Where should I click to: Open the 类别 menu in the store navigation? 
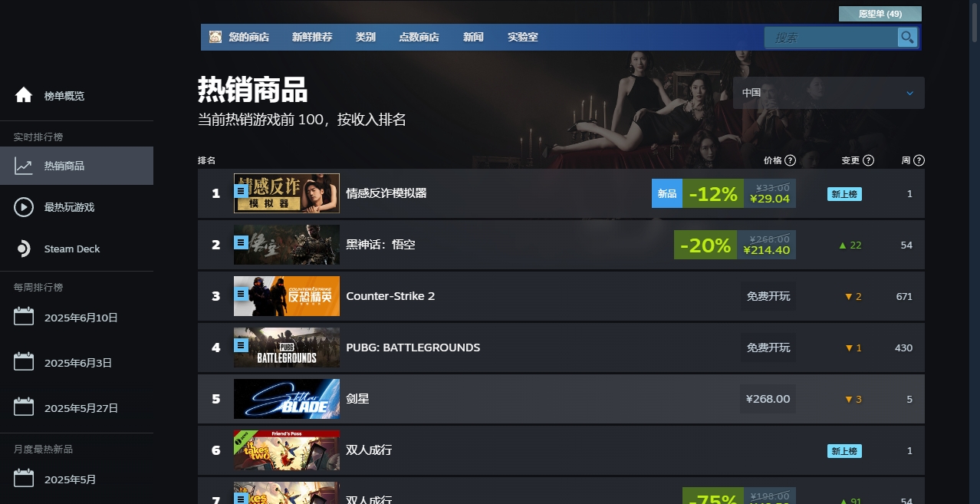point(366,37)
